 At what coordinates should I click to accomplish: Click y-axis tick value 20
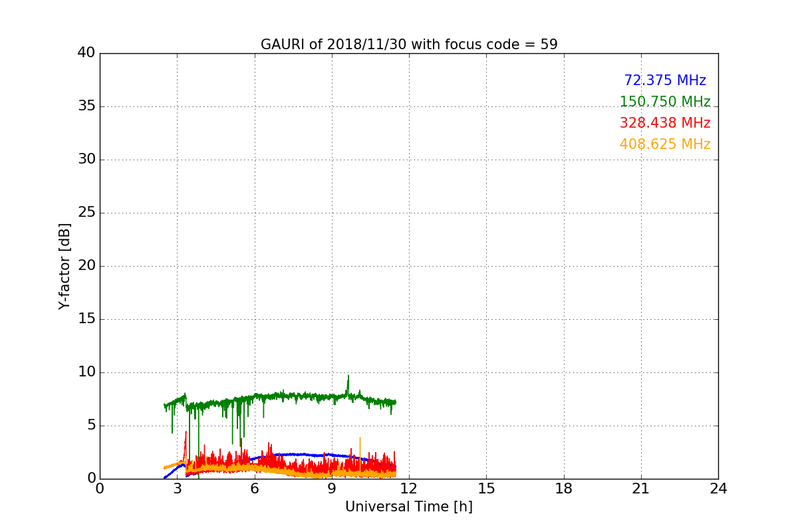(86, 266)
